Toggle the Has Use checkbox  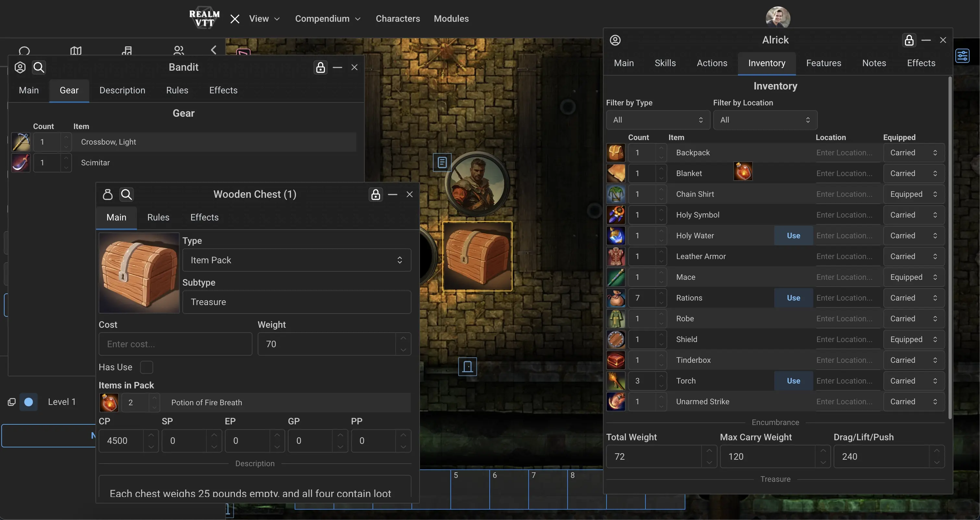[146, 367]
